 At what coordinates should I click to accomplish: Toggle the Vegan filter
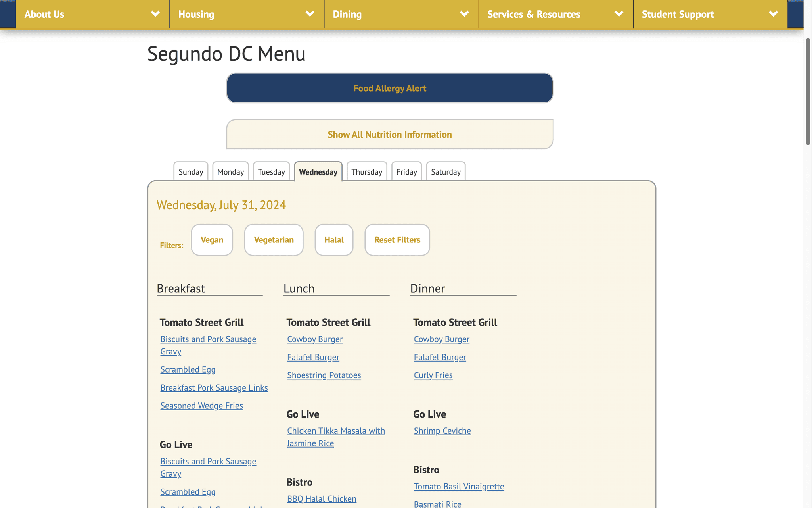tap(212, 240)
